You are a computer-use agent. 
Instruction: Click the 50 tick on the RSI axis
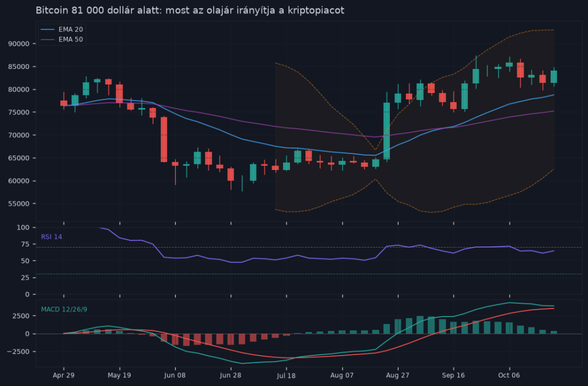[25, 261]
